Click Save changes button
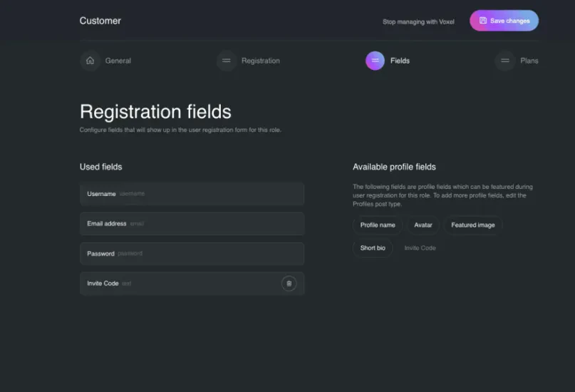 tap(504, 21)
